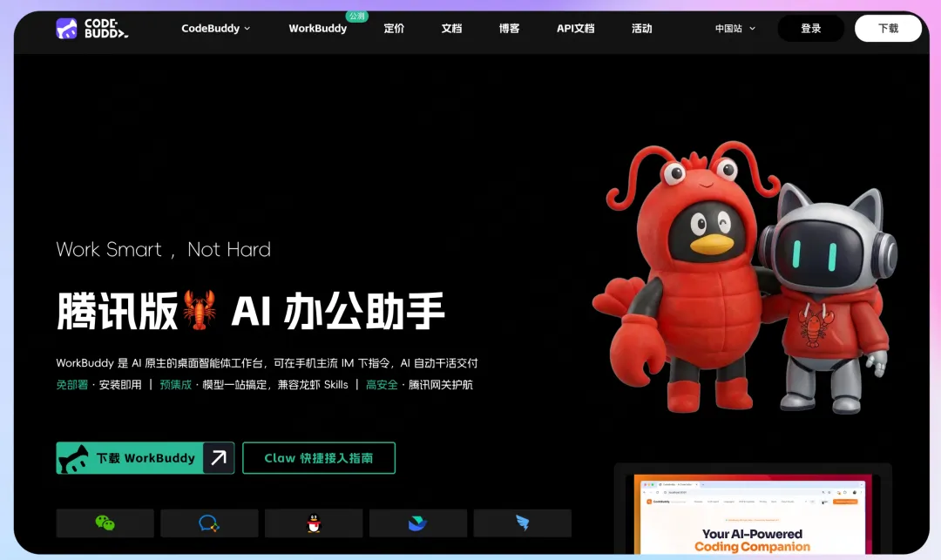This screenshot has width=941, height=560.
Task: Click the CodeBuddy logo in header
Action: coord(91,28)
